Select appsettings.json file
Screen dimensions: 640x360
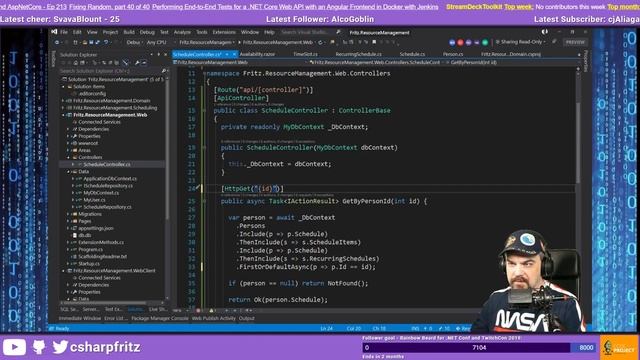[96, 228]
